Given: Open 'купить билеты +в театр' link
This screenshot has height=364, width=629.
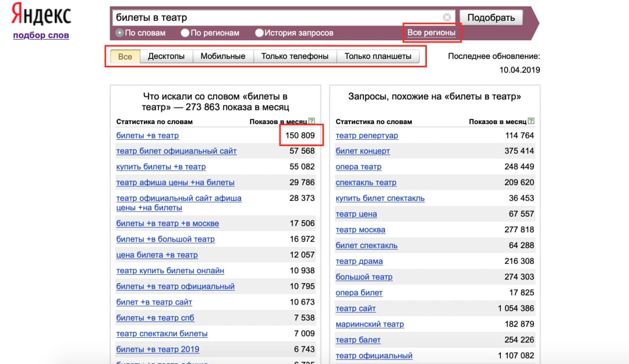Looking at the screenshot, I should [161, 167].
